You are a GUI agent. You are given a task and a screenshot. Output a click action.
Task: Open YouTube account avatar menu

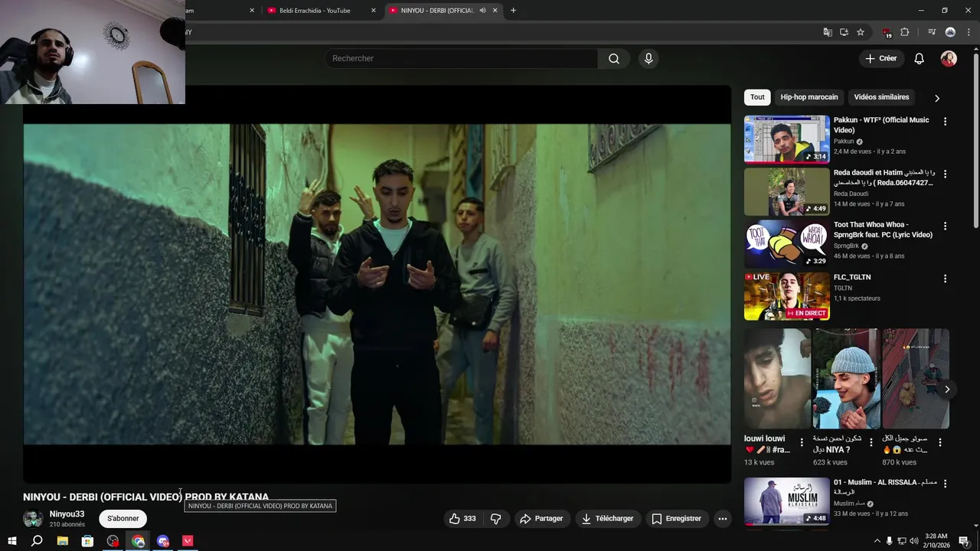point(949,59)
